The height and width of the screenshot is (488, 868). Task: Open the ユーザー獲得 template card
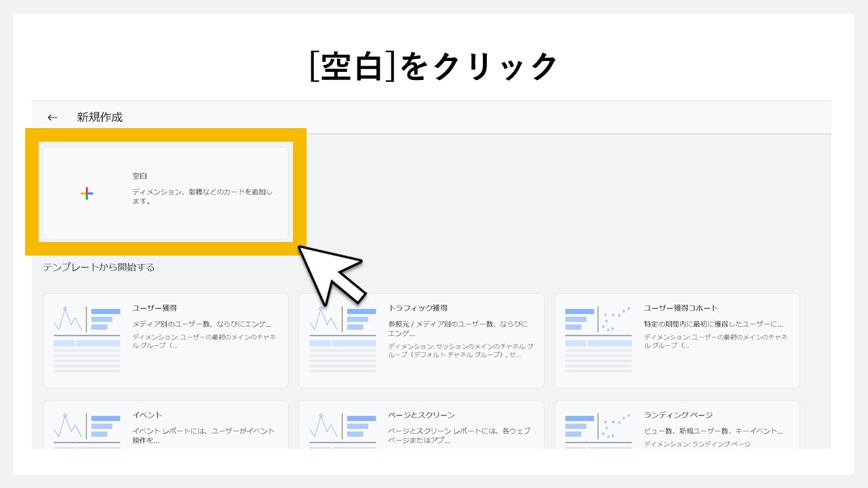coord(166,339)
